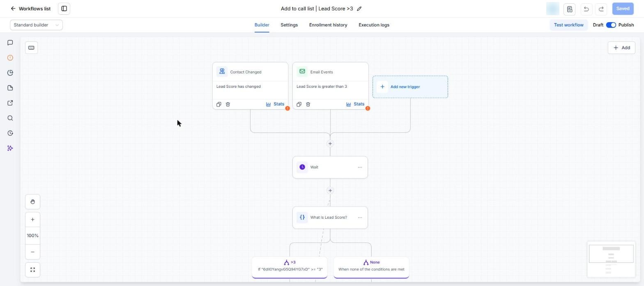Click Email Events trigger warning badge
Viewport: 644px width, 286px height.
pyautogui.click(x=368, y=108)
